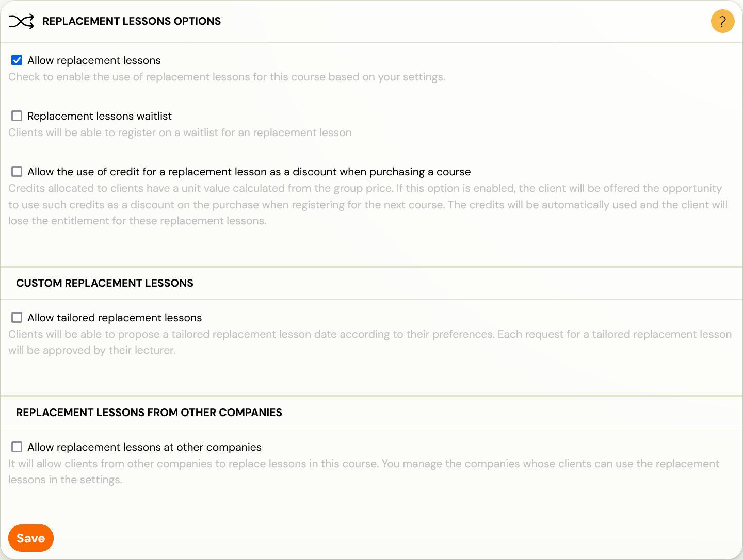
Task: Check the Allow tailored replacement lessons box
Action: [17, 318]
